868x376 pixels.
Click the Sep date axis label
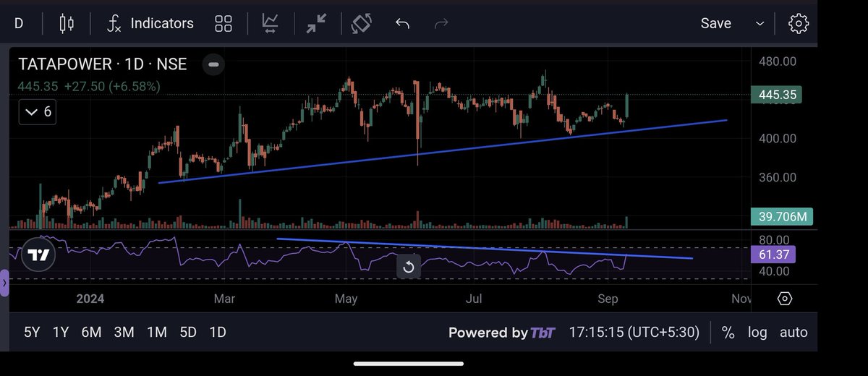608,299
